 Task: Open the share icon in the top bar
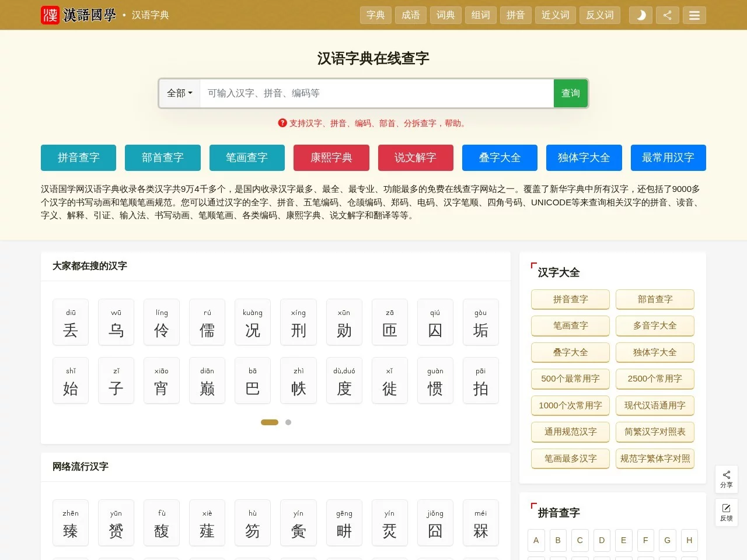click(x=667, y=15)
